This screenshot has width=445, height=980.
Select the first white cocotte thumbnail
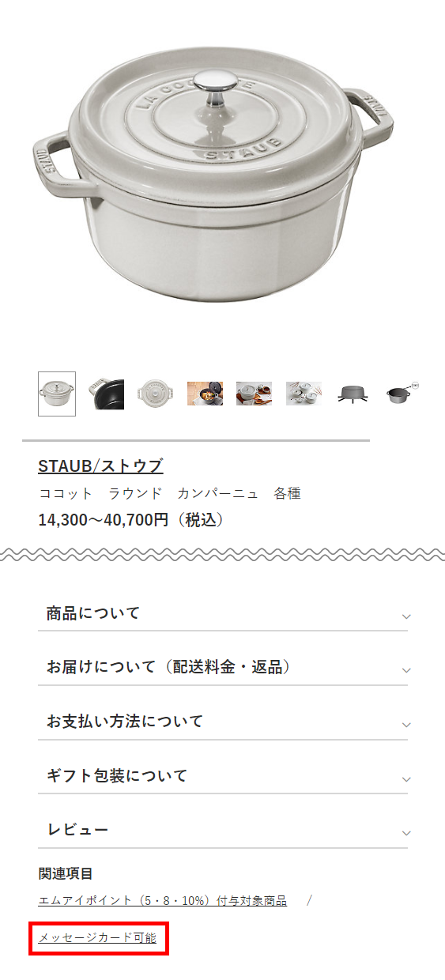(x=57, y=394)
